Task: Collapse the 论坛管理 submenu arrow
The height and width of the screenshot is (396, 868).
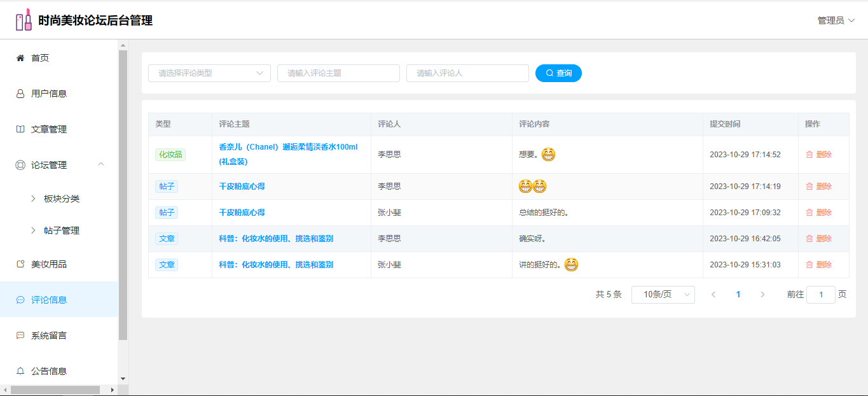Action: coord(101,165)
